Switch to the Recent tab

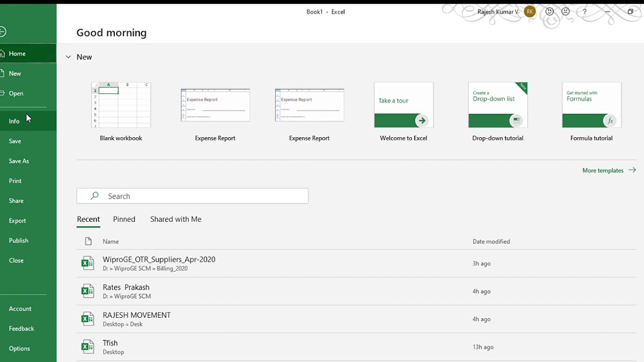coord(88,219)
